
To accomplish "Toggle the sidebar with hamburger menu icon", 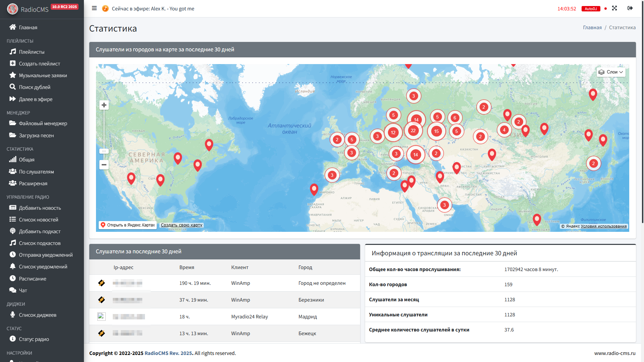I will click(94, 8).
